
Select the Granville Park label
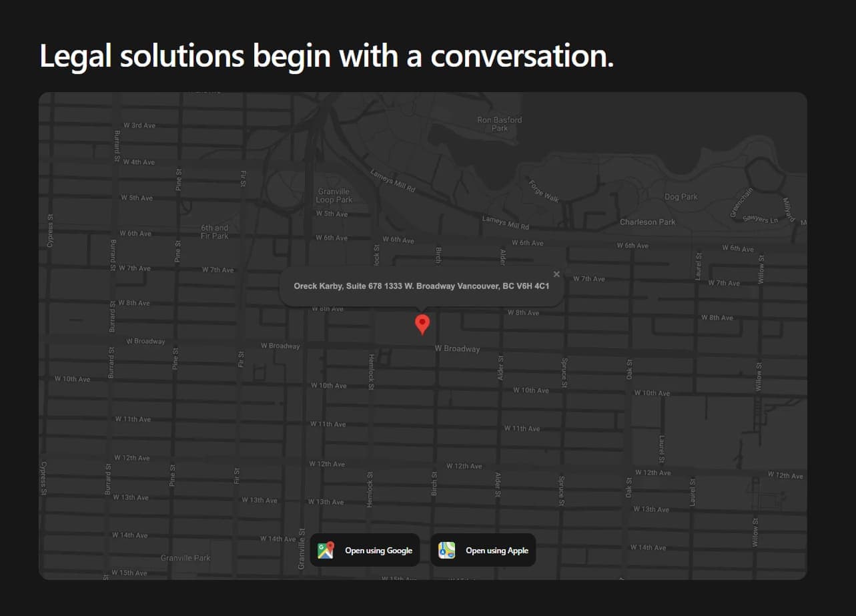coord(185,558)
